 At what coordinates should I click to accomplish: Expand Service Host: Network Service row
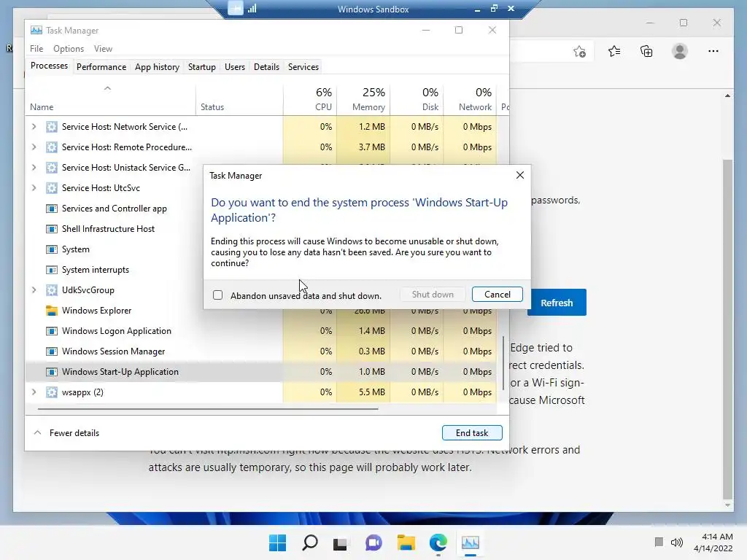pyautogui.click(x=34, y=127)
